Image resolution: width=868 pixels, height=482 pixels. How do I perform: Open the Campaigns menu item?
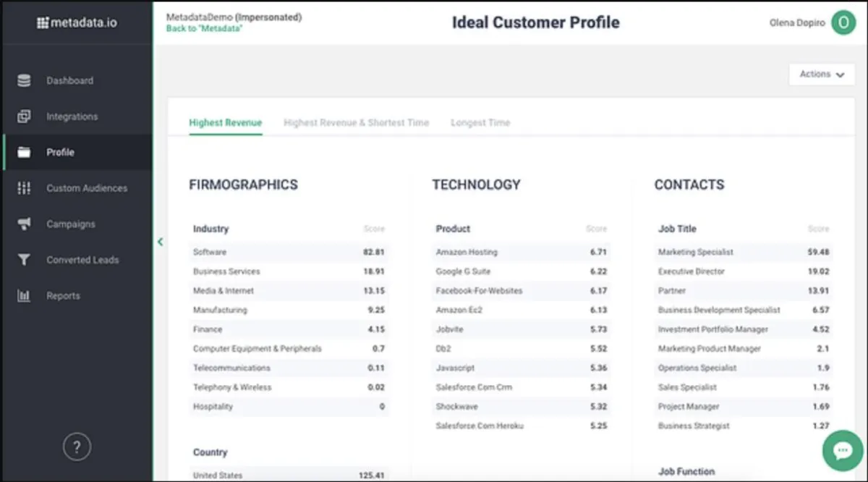[71, 224]
